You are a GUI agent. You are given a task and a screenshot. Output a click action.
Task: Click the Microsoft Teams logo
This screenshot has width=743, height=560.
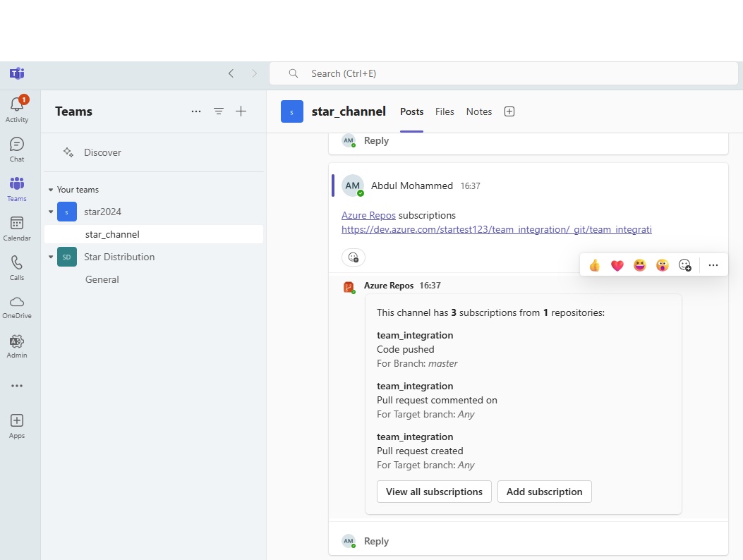pyautogui.click(x=17, y=73)
